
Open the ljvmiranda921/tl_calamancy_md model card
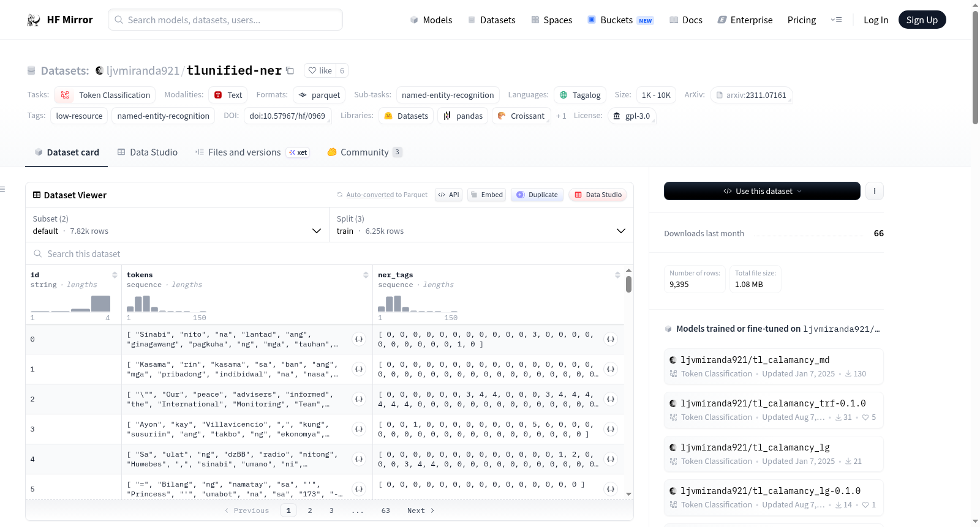coord(774,366)
